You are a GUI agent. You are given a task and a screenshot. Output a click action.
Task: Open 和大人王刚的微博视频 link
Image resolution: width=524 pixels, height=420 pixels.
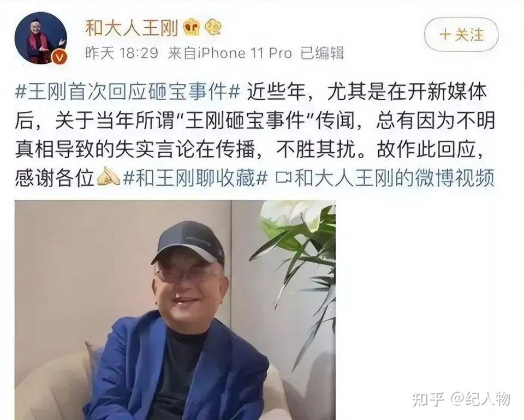[x=394, y=178]
